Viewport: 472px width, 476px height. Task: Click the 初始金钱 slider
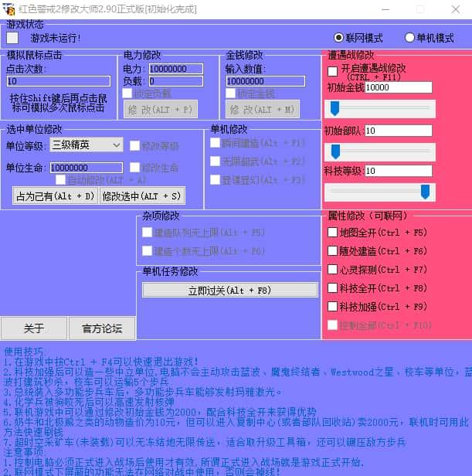click(x=380, y=109)
